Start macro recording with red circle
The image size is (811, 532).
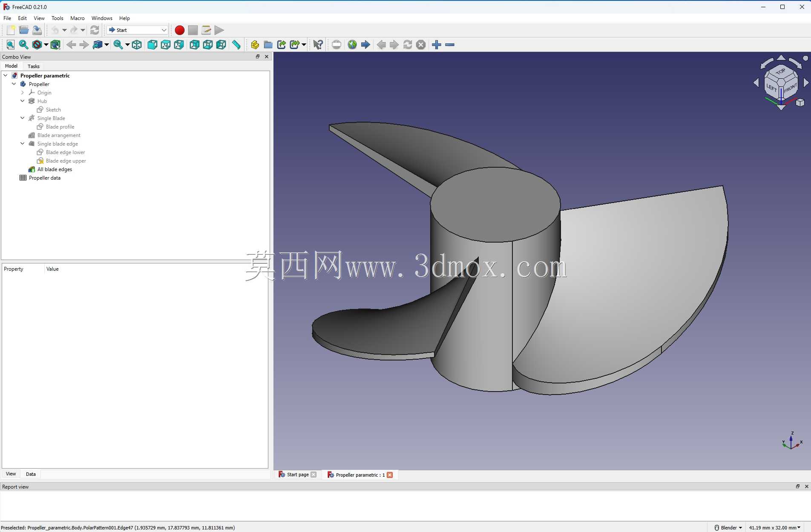point(180,30)
